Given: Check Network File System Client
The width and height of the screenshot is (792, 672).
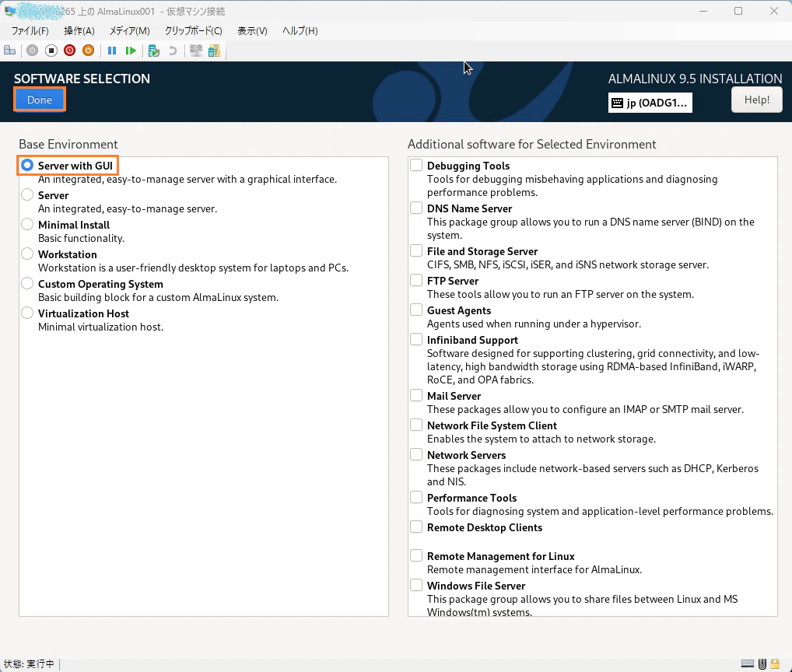Looking at the screenshot, I should (x=416, y=425).
